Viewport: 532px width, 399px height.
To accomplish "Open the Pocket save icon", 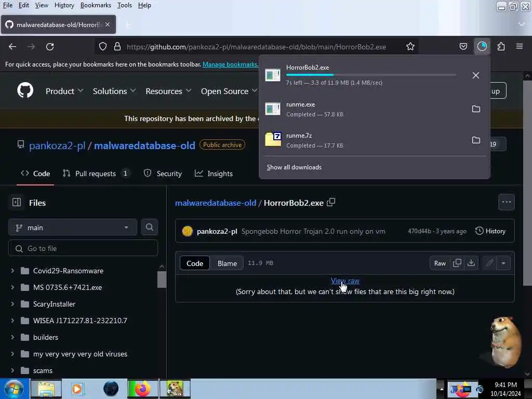I will click(x=463, y=46).
